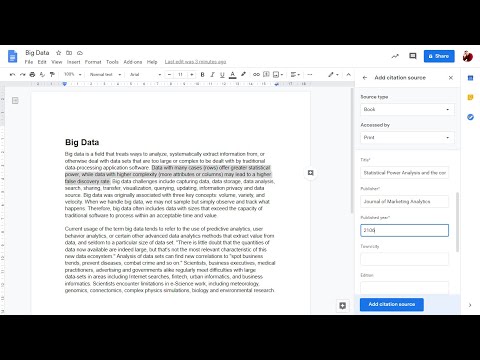Image resolution: width=480 pixels, height=360 pixels.
Task: Open the Google account avatar
Action: click(x=468, y=56)
